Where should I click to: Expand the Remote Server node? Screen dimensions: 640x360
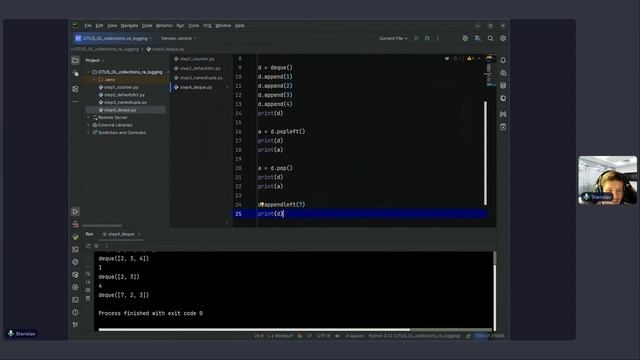pyautogui.click(x=89, y=118)
